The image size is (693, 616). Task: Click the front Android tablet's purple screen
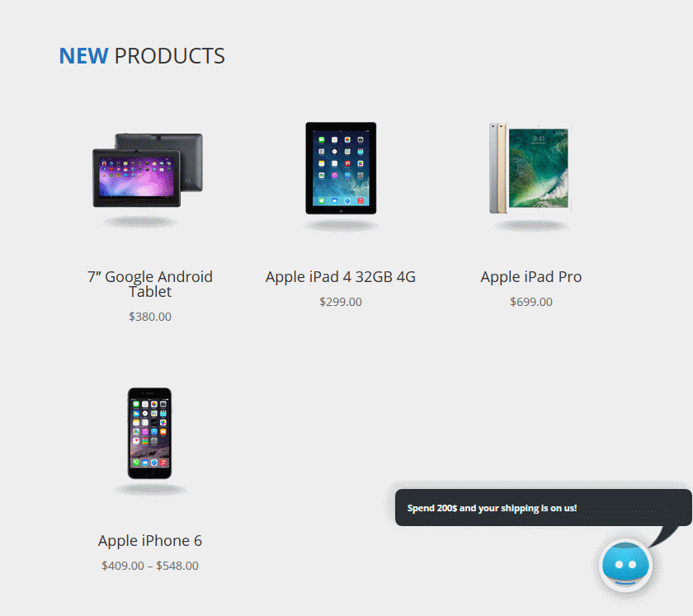click(x=137, y=178)
